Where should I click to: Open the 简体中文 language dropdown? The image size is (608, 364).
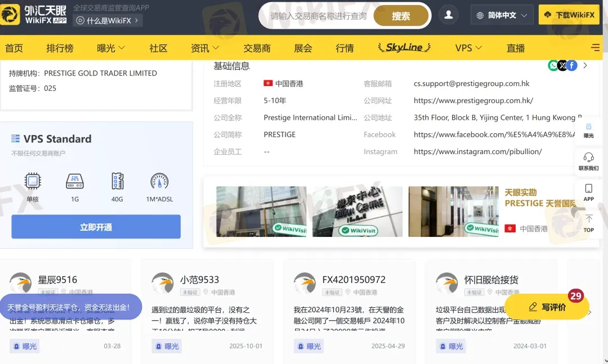click(502, 16)
